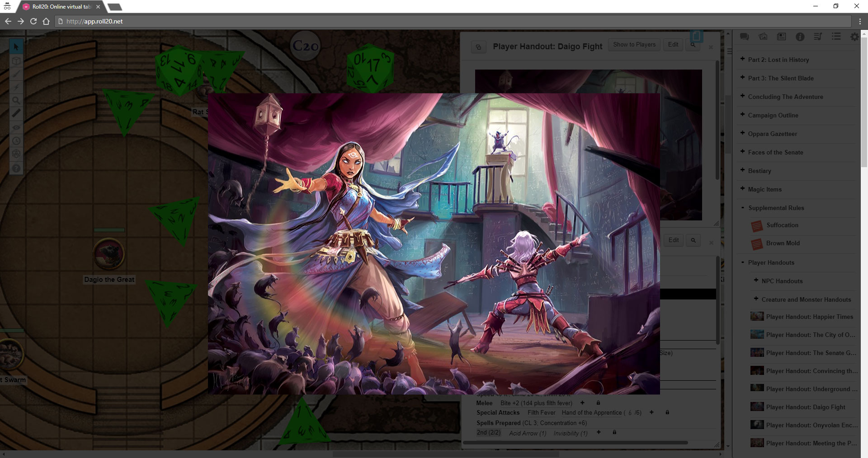Select the ruler measure tool
This screenshot has width=868, height=458.
point(16,113)
